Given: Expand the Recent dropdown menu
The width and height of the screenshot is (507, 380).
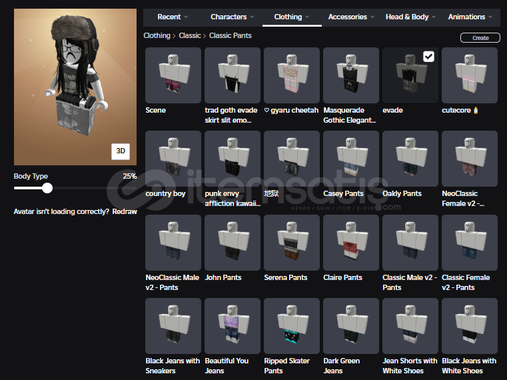Looking at the screenshot, I should [x=172, y=17].
